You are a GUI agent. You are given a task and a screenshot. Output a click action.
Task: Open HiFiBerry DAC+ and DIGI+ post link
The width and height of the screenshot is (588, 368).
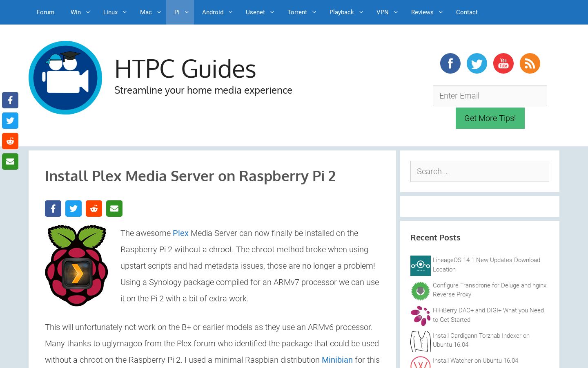[488, 315]
